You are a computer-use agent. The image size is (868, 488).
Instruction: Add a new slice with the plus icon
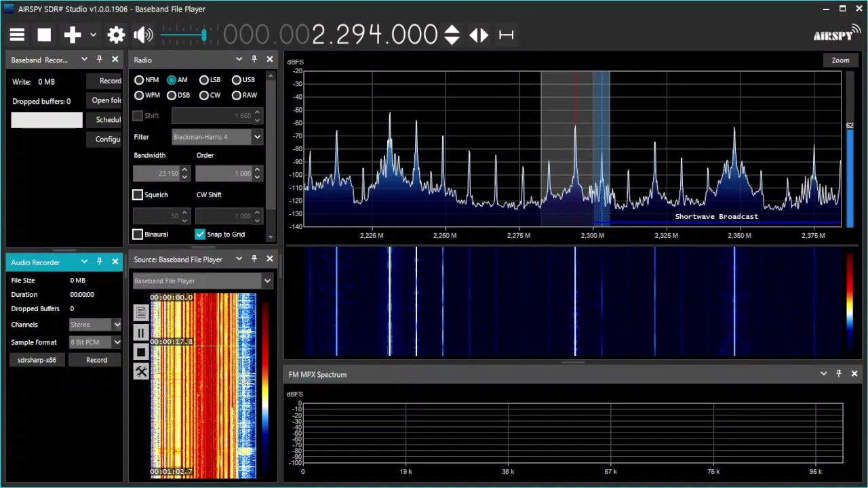coord(73,35)
